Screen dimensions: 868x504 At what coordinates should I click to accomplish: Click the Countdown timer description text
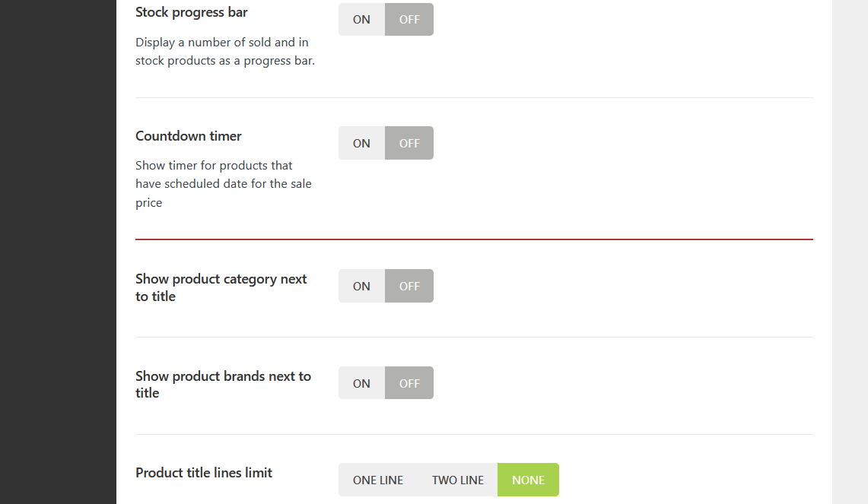click(223, 184)
